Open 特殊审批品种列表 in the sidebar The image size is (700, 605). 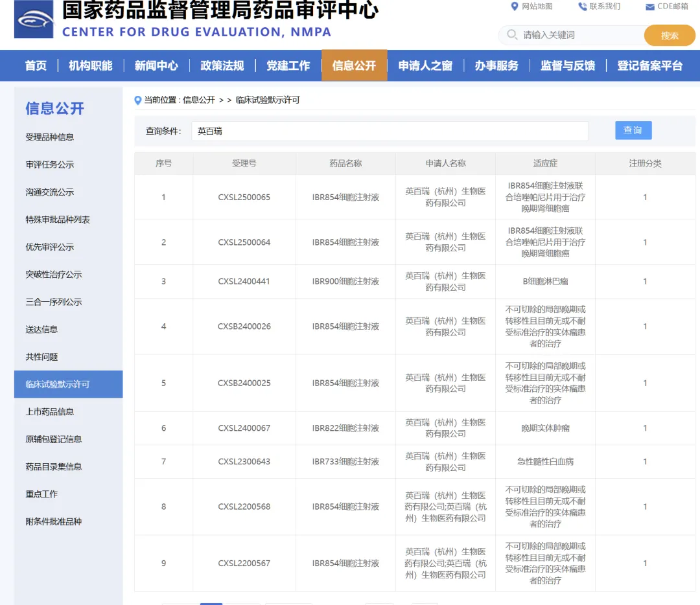coord(58,220)
